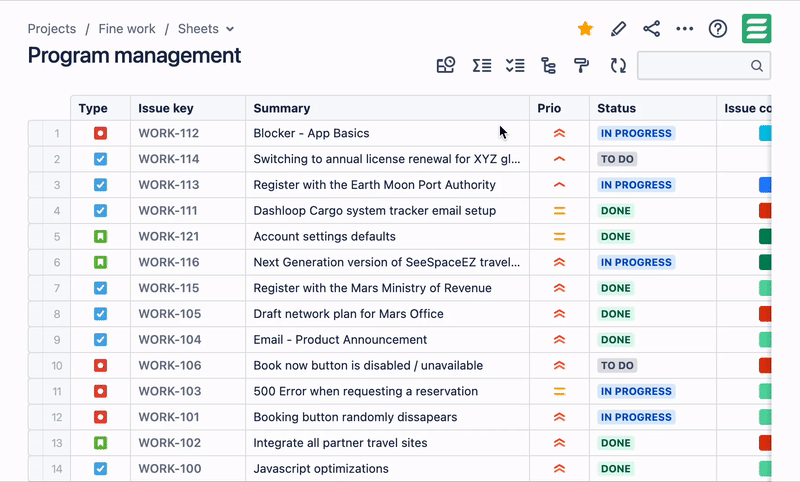Image resolution: width=800 pixels, height=482 pixels.
Task: Click the story type icon of WORK-116
Action: point(101,263)
